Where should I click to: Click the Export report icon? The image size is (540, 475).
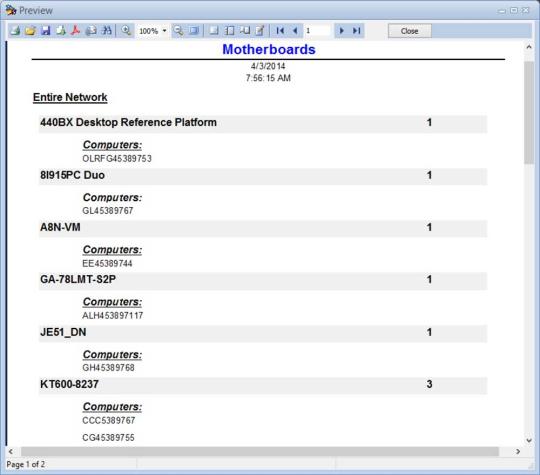point(61,31)
